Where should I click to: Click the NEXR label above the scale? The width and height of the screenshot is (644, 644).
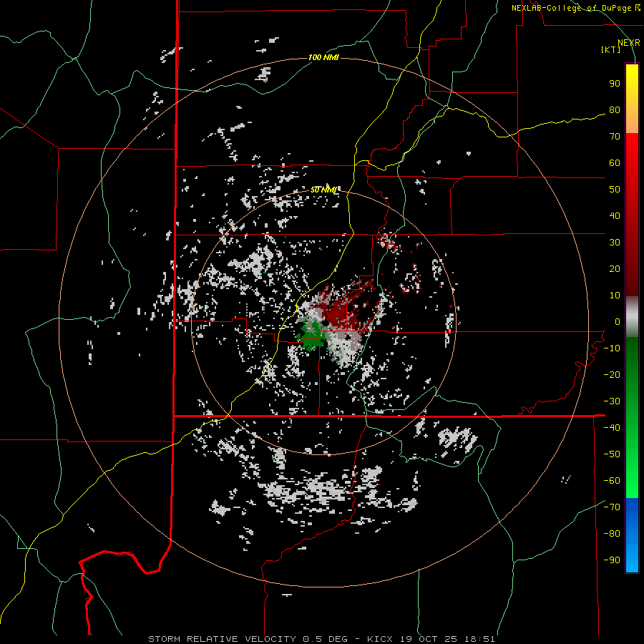[x=629, y=43]
